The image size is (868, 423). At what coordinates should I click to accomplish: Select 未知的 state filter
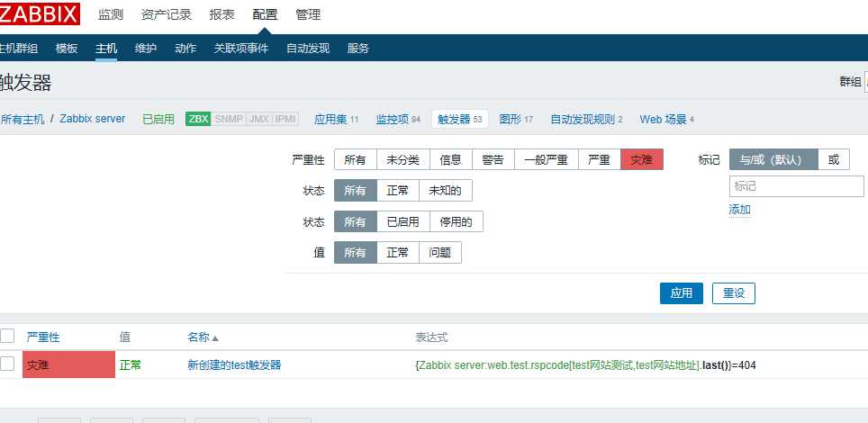coord(446,191)
